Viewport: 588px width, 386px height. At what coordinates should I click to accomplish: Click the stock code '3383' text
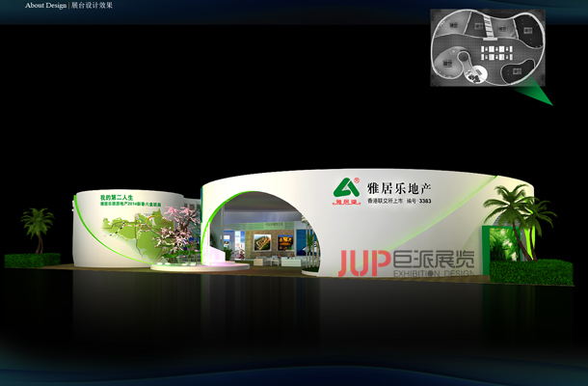click(x=425, y=202)
